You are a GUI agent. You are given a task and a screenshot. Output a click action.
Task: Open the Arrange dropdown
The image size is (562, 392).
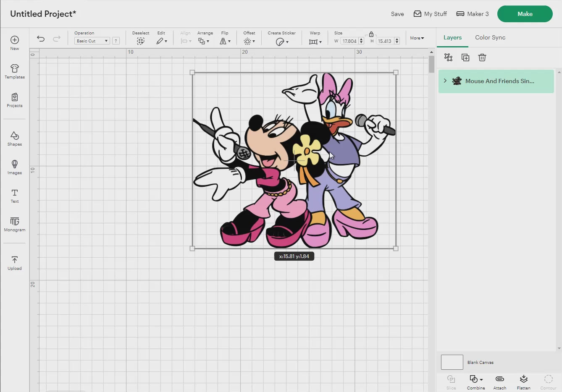(x=204, y=41)
